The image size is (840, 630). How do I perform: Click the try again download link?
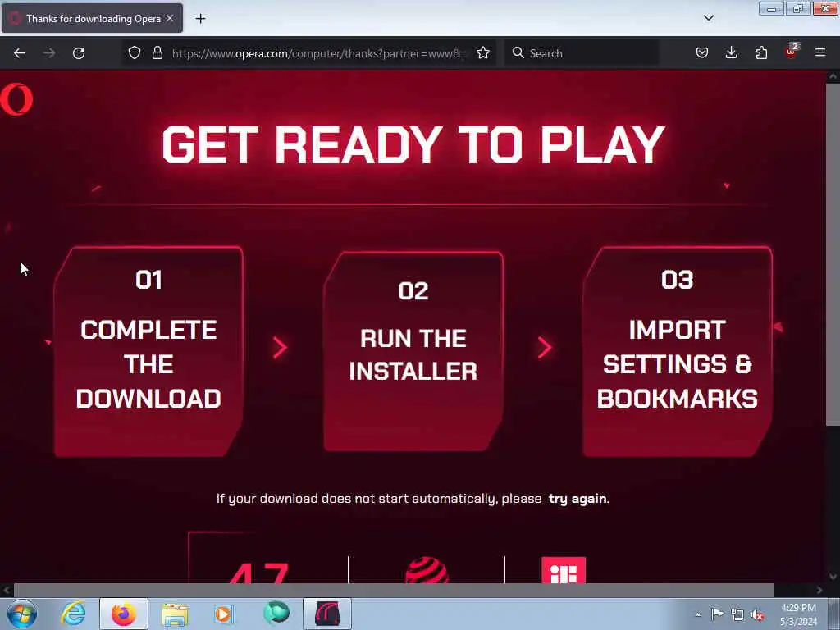[x=577, y=499]
